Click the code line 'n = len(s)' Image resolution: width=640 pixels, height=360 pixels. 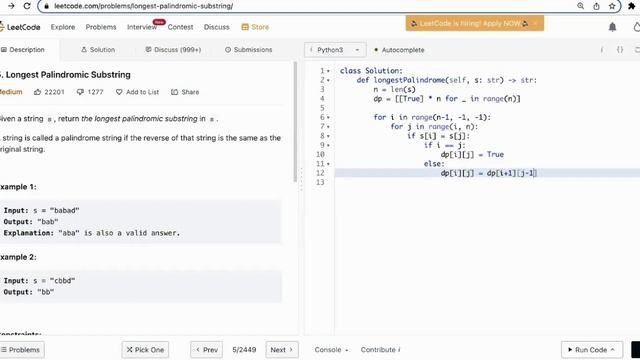pyautogui.click(x=394, y=89)
